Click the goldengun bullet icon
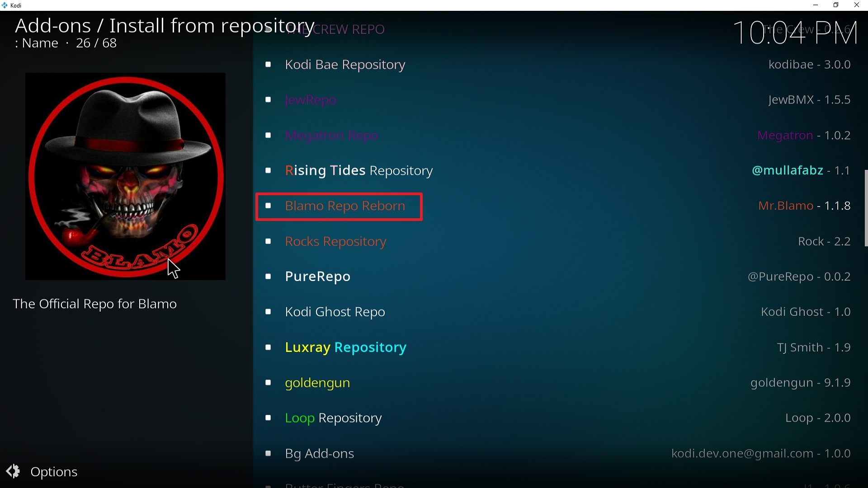The image size is (868, 488). 268,383
